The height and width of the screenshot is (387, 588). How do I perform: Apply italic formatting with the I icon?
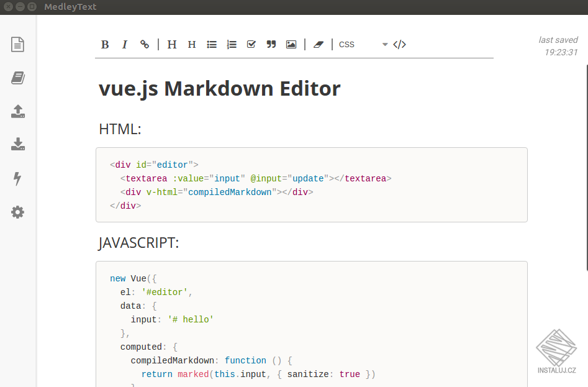tap(125, 45)
